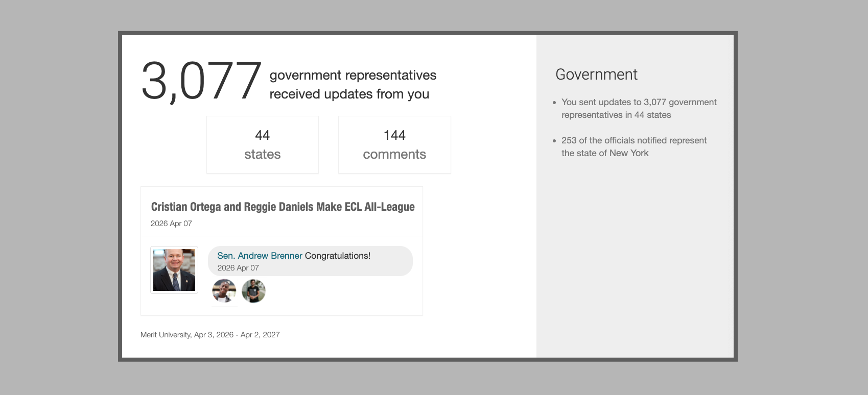The height and width of the screenshot is (395, 868).
Task: Open the Sen. Andrew Brenner link
Action: [260, 255]
